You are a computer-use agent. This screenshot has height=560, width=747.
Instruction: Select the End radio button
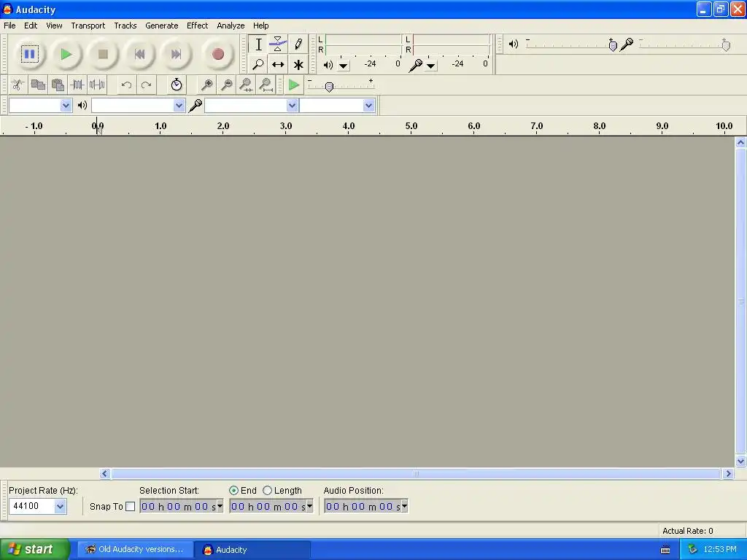(x=234, y=491)
